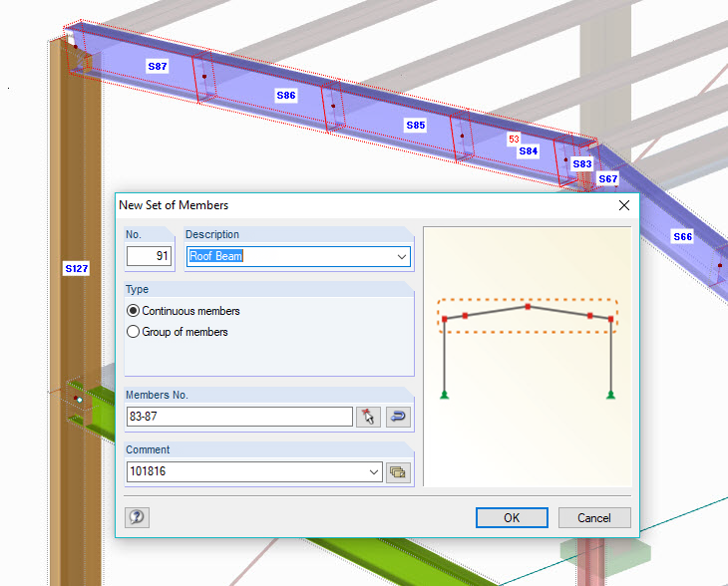The width and height of the screenshot is (728, 586).
Task: Open the comment library icon beside Comment
Action: point(398,472)
